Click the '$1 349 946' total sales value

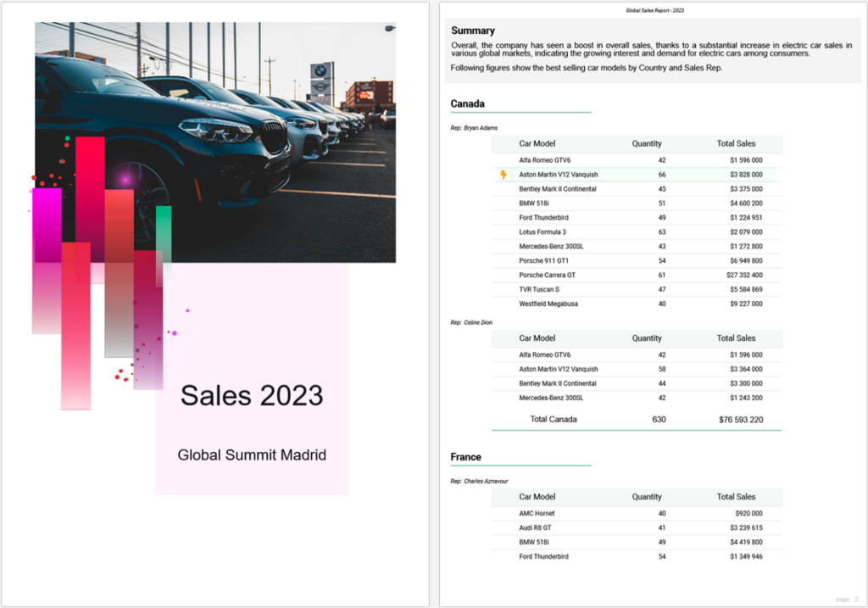coord(746,557)
